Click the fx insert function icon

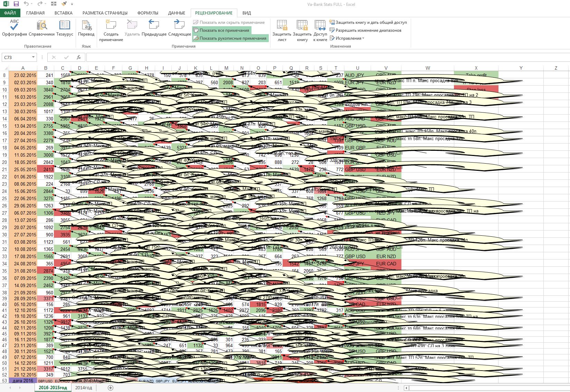coord(79,57)
